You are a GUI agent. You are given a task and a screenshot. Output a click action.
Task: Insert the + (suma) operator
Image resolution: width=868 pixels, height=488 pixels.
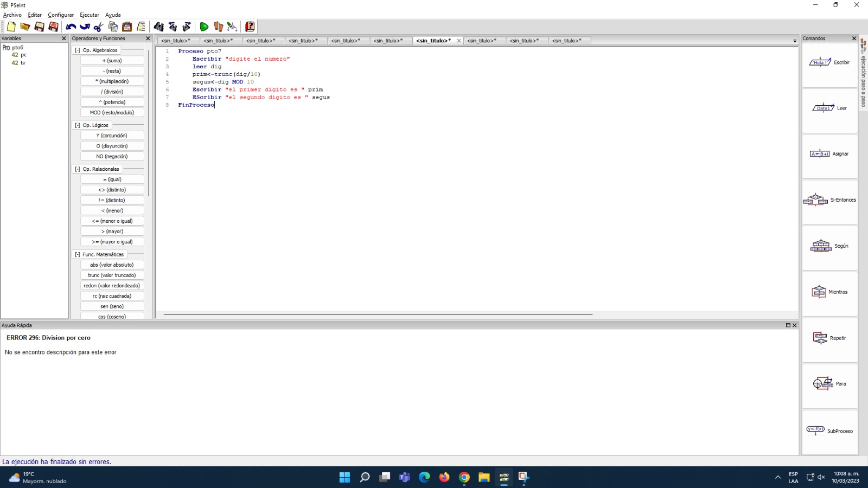(x=112, y=61)
